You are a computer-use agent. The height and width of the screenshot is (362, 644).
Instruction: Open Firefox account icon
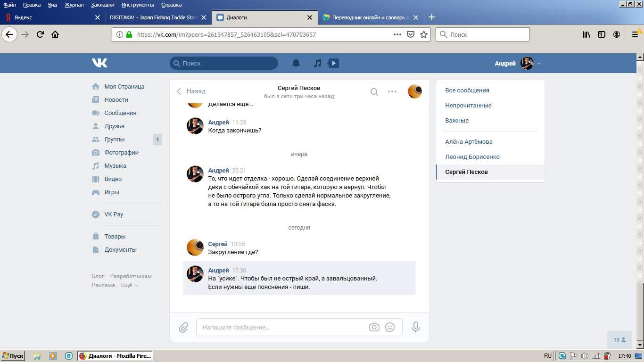pyautogui.click(x=617, y=34)
